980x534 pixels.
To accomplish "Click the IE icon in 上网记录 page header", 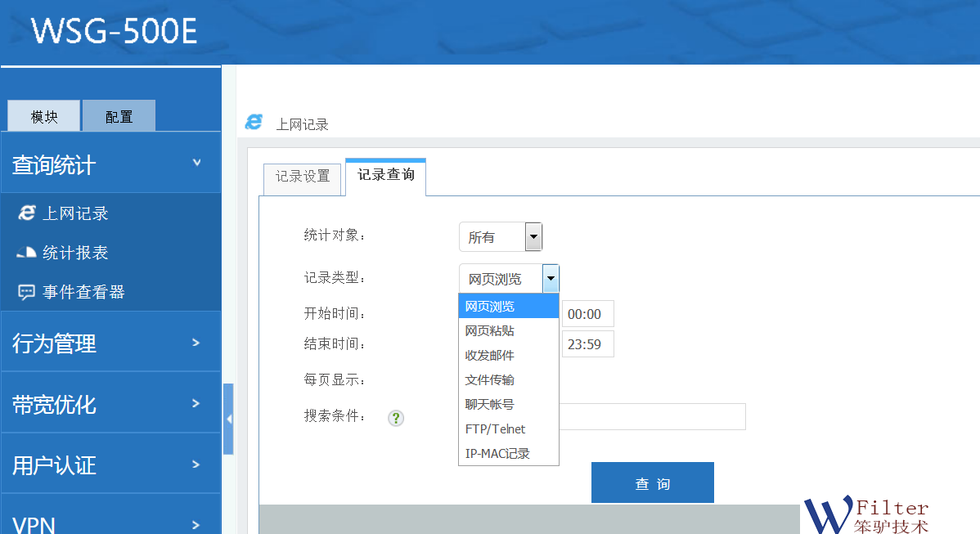I will tap(254, 123).
